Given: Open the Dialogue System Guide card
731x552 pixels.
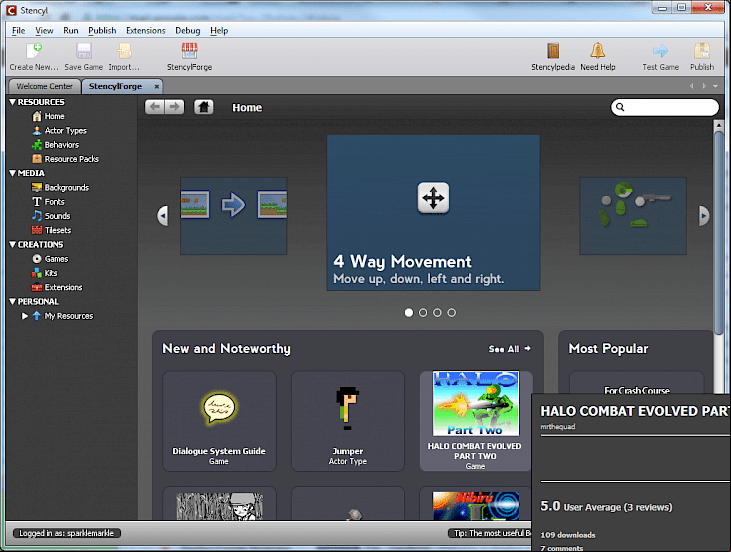Looking at the screenshot, I should coord(219,421).
